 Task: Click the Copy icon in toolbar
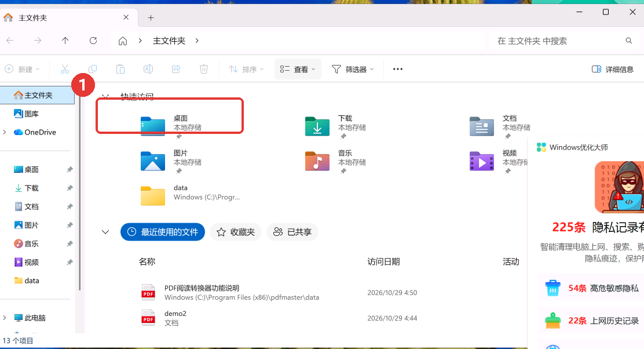93,69
